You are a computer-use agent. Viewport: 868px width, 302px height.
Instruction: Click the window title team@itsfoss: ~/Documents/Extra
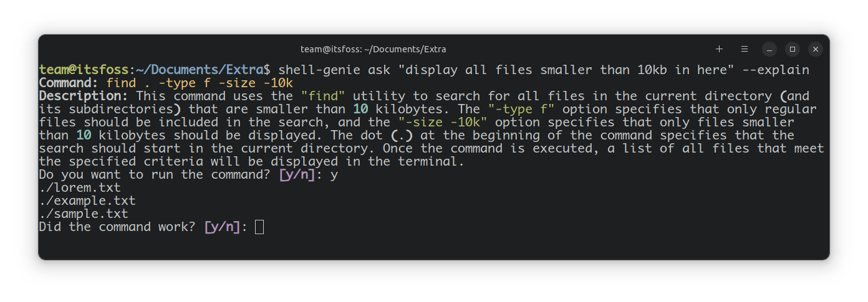(x=373, y=49)
